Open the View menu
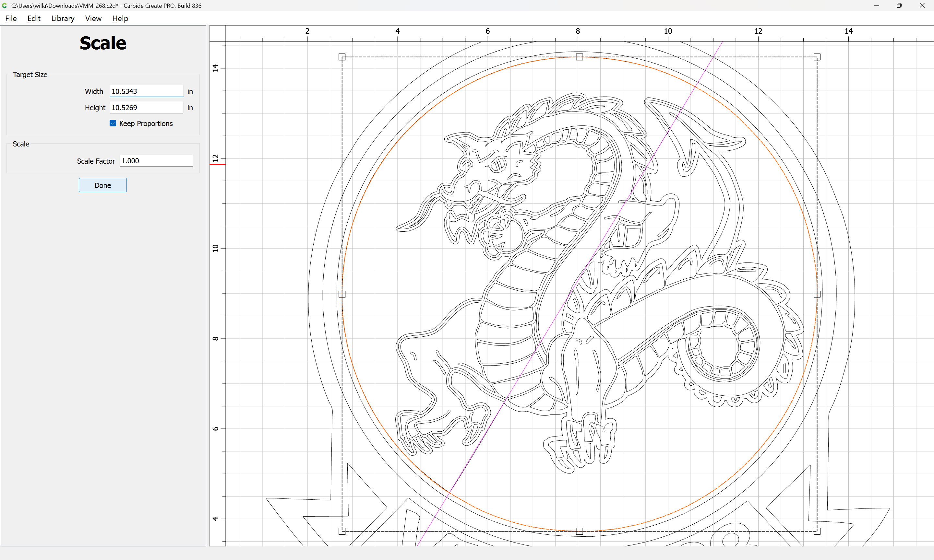934x560 pixels. (x=93, y=18)
